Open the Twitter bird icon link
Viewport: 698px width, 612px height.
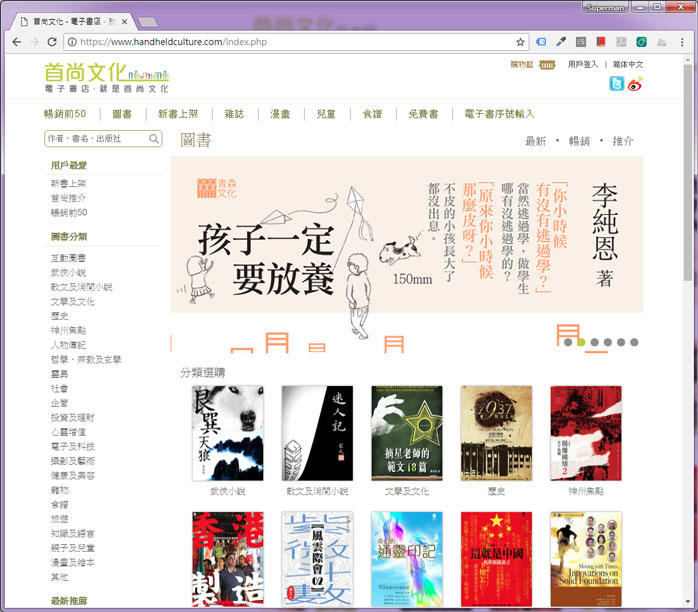pos(617,83)
